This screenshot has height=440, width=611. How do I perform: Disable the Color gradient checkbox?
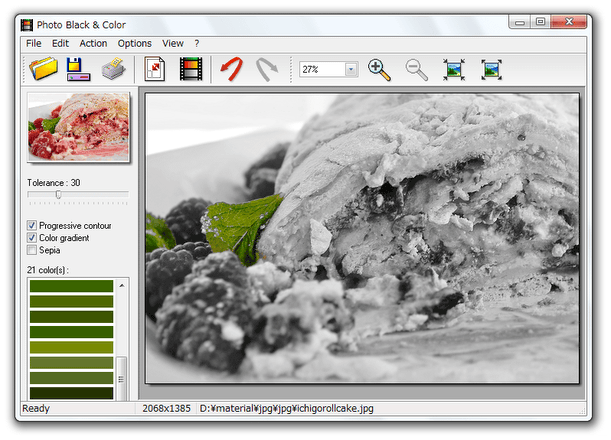(x=32, y=238)
